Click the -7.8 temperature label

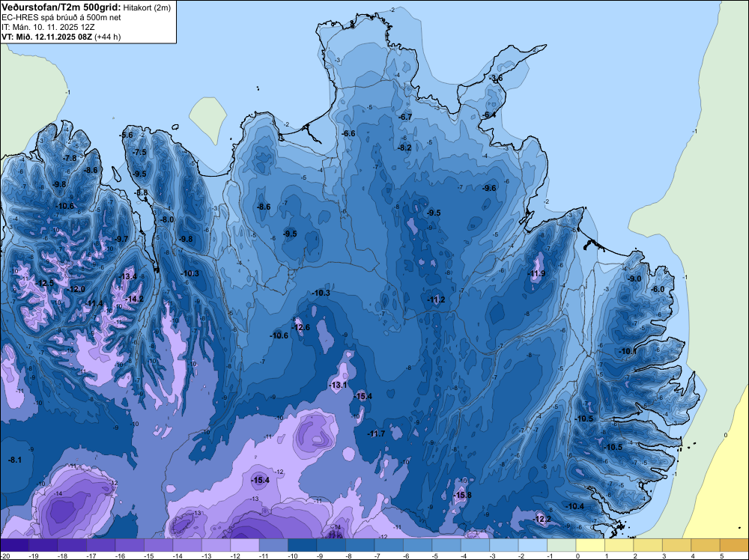70,158
